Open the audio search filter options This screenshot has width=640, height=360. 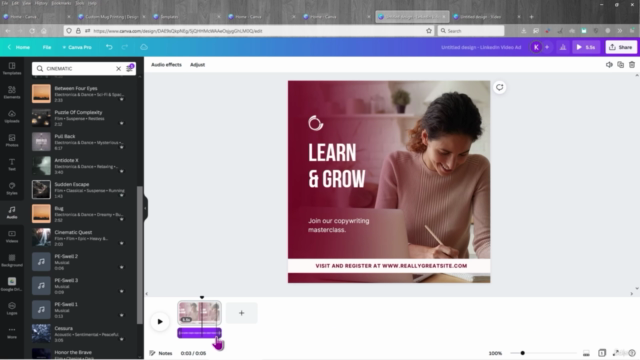(130, 68)
